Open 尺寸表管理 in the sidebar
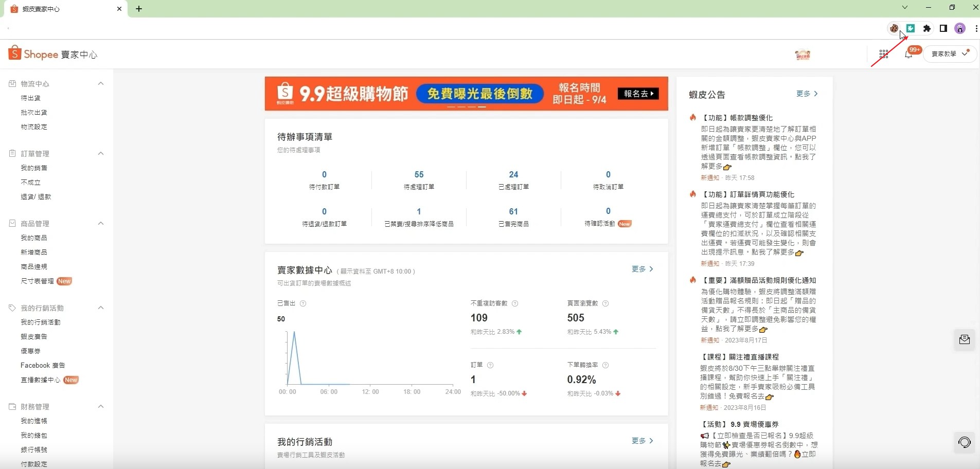 37,281
